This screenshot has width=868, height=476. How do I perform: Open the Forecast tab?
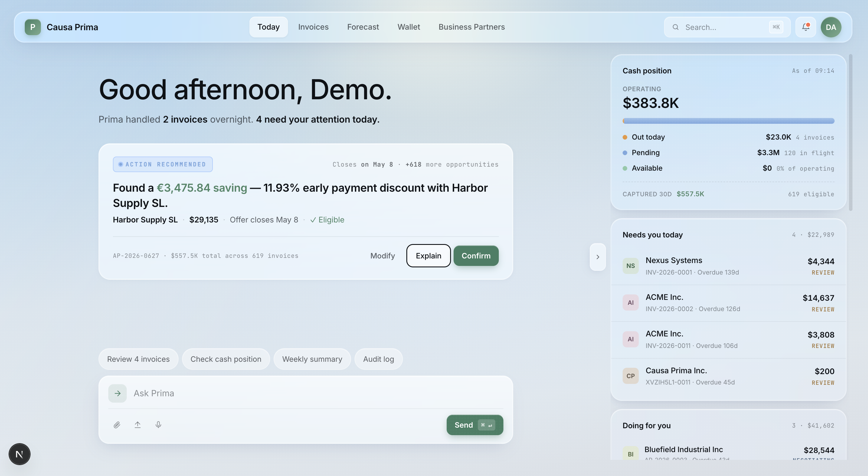tap(363, 27)
